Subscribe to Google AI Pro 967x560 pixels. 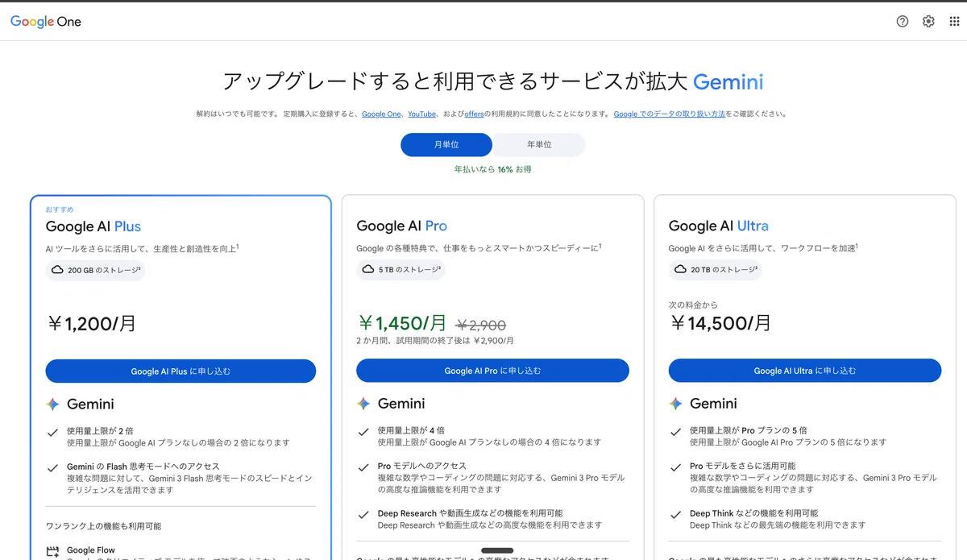click(x=492, y=371)
